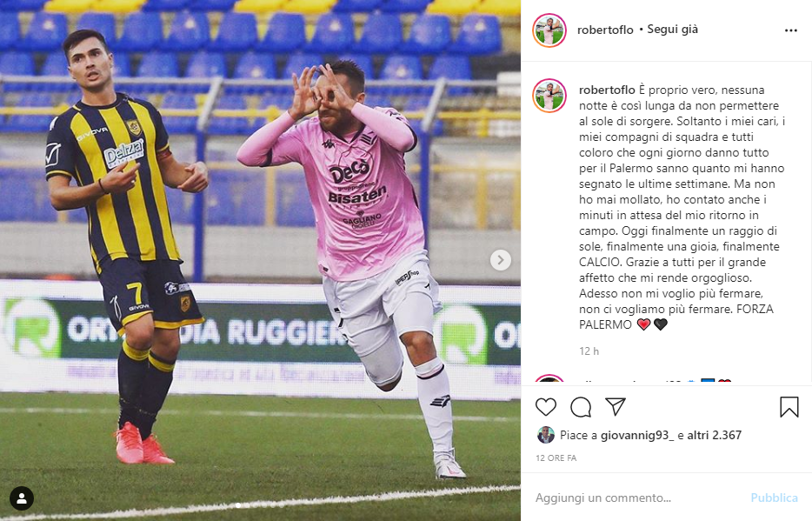Open robertoflo profile picture in header

[549, 30]
